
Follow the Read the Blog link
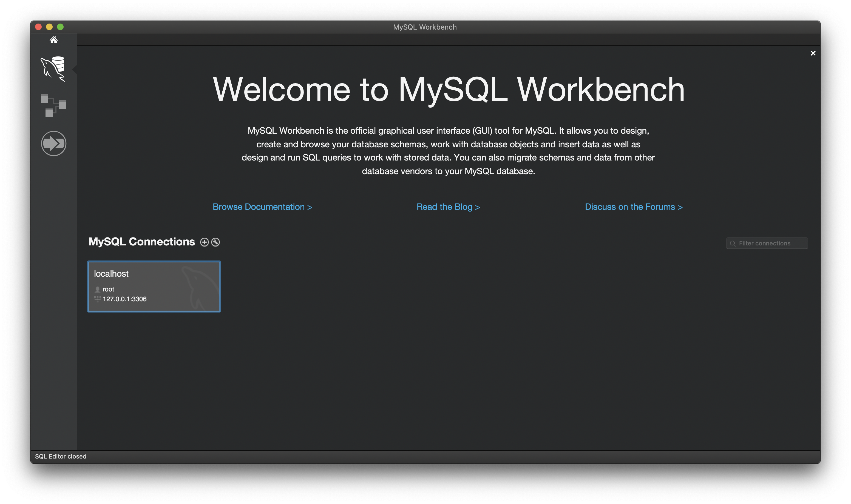point(448,207)
